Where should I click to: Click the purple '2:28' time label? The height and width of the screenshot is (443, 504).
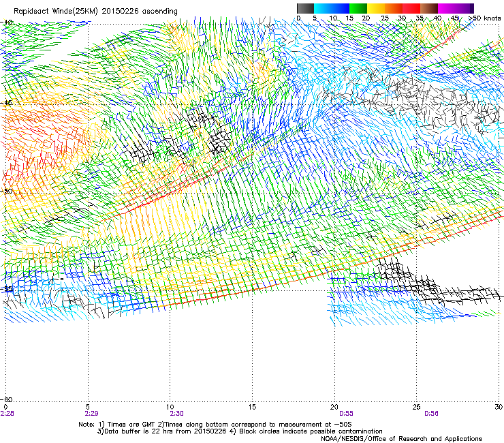click(x=7, y=414)
